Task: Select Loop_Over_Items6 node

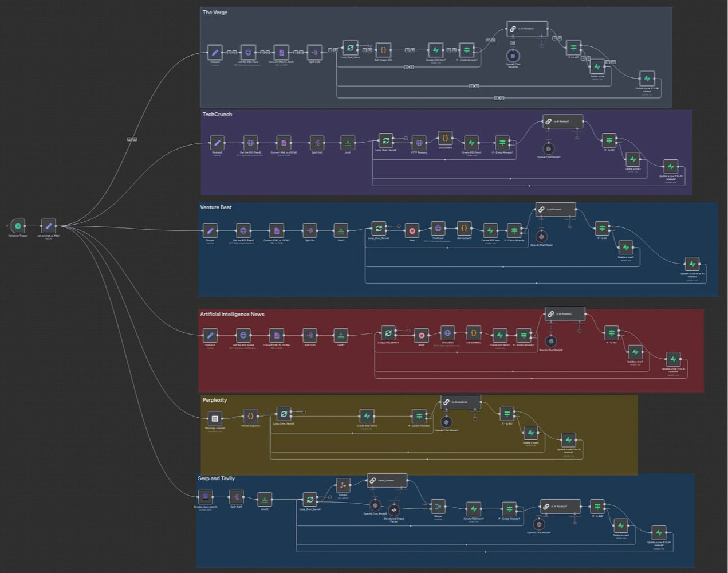Action: click(310, 499)
